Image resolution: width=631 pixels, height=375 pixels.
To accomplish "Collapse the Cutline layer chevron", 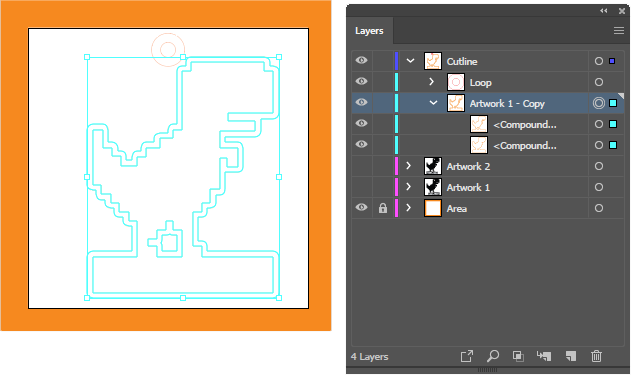I will pyautogui.click(x=410, y=61).
